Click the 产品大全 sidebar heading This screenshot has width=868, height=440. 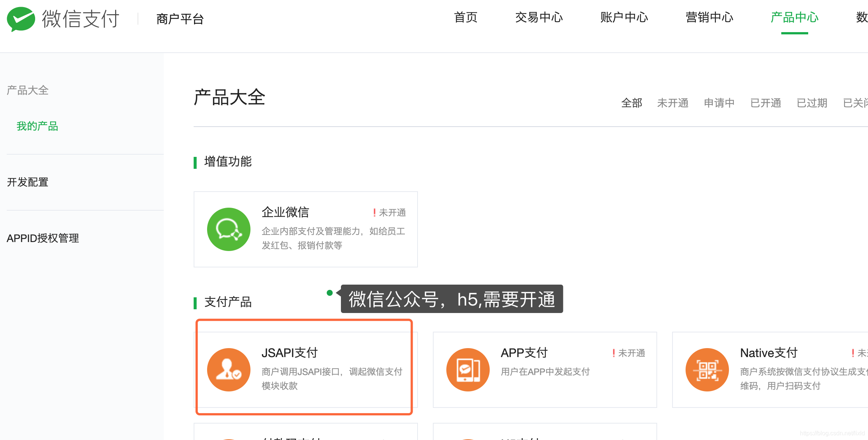28,90
